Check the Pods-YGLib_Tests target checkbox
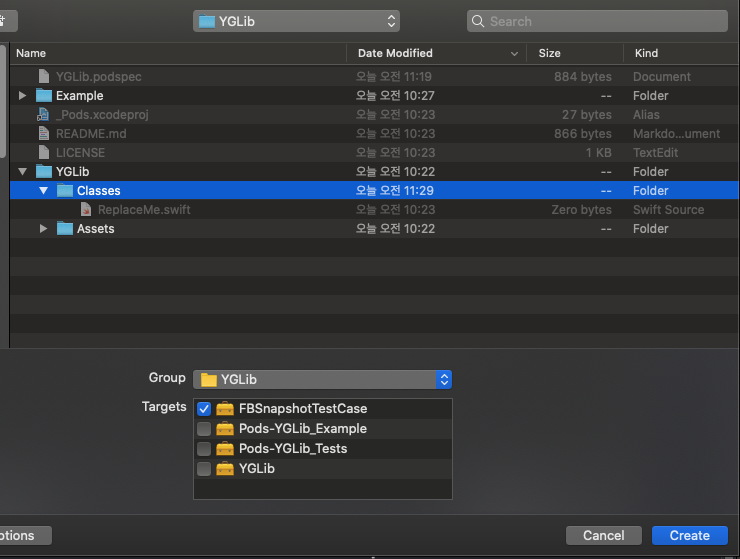This screenshot has width=740, height=559. 204,449
